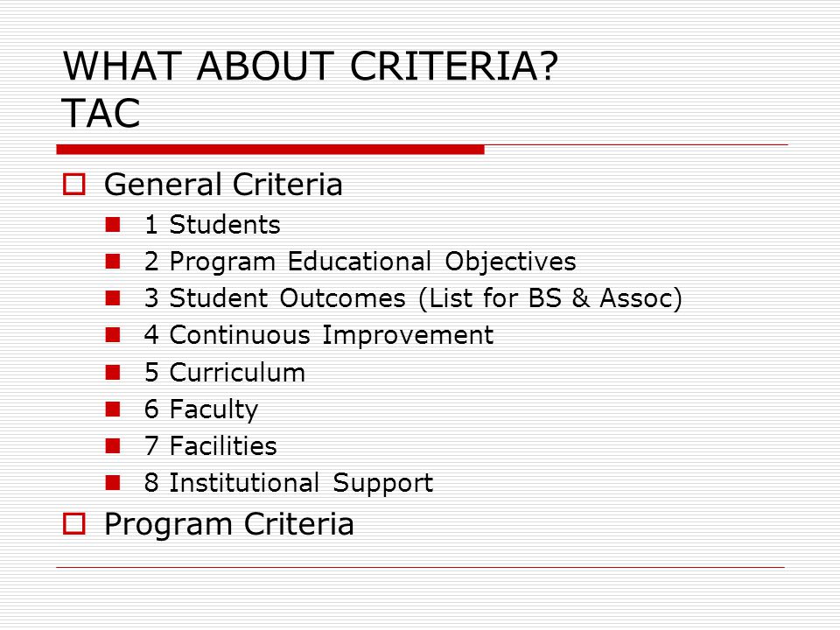The width and height of the screenshot is (840, 630).
Task: Click the 3 Student Outcomes line
Action: tap(414, 298)
